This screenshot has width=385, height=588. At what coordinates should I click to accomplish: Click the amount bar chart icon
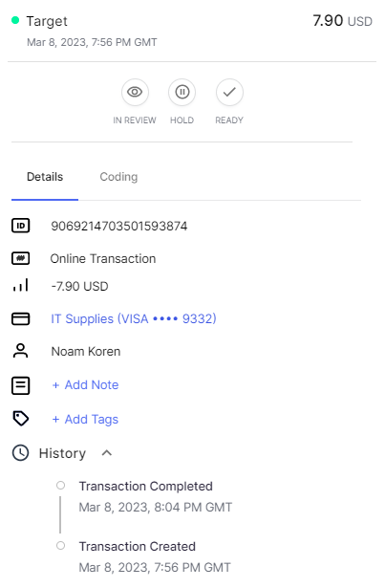21,285
